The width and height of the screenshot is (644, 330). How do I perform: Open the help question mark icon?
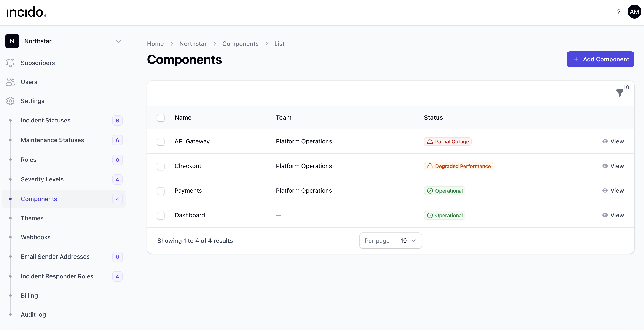click(x=619, y=12)
